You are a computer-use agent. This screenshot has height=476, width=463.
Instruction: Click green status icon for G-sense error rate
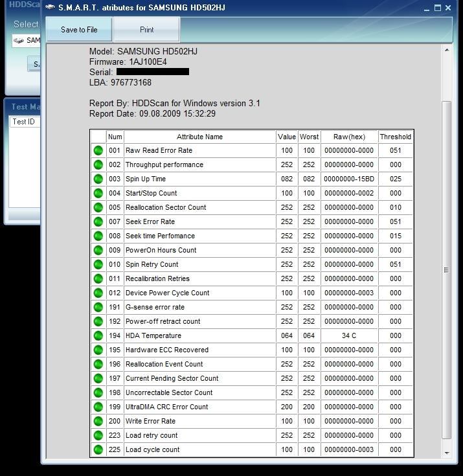[98, 307]
